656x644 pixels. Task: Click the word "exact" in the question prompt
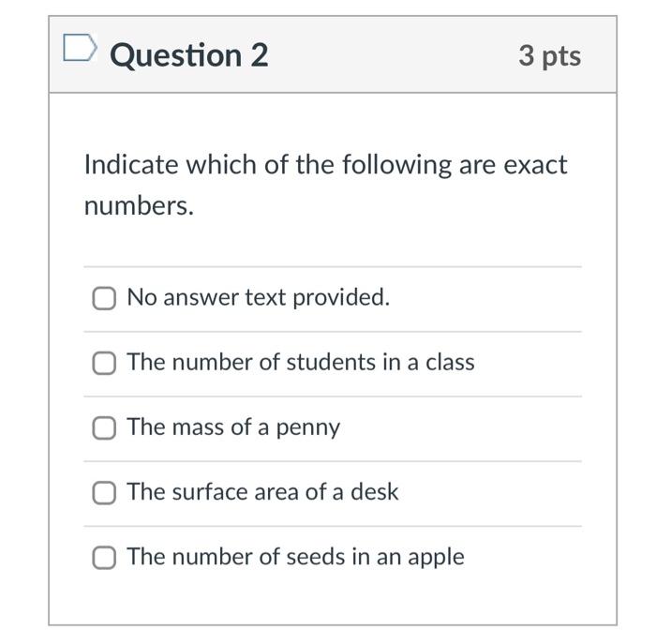[x=535, y=164]
